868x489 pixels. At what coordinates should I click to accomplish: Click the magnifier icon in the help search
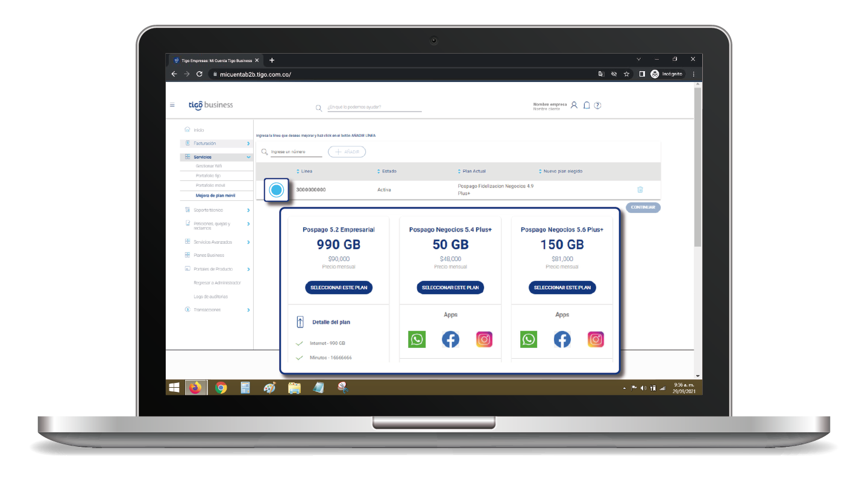(x=319, y=109)
